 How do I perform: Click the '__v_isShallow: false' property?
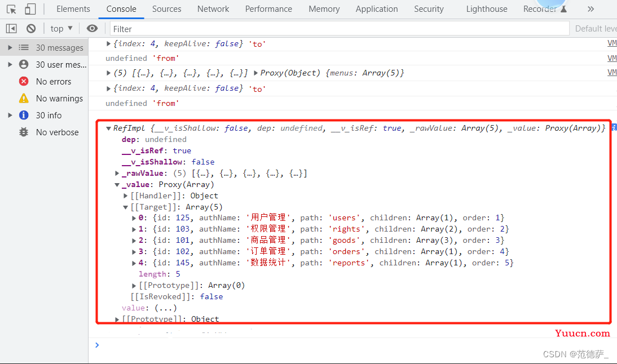coord(168,162)
